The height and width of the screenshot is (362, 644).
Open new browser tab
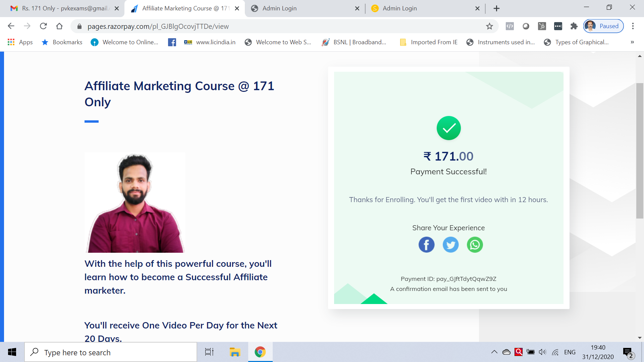click(496, 8)
